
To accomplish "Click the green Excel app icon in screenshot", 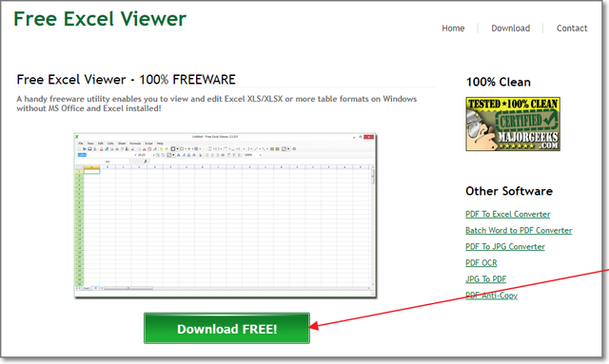I will pyautogui.click(x=77, y=137).
